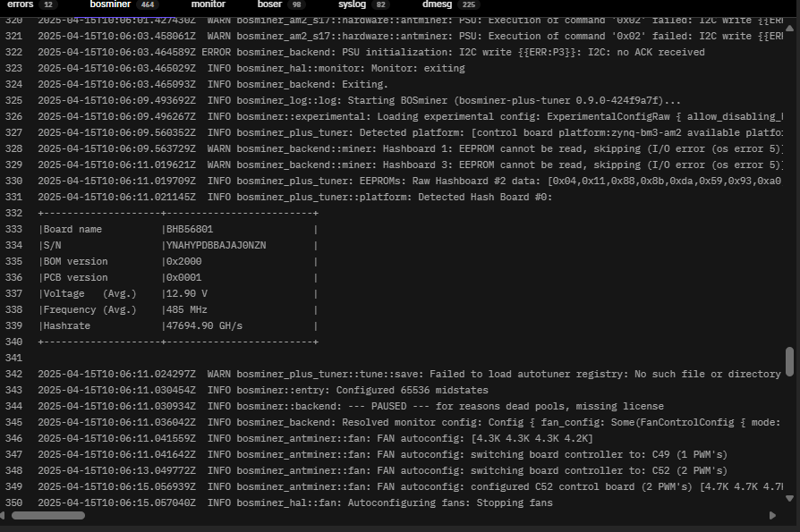The image size is (800, 532).
Task: Click the vertical scrollbar thumb
Action: (789, 361)
